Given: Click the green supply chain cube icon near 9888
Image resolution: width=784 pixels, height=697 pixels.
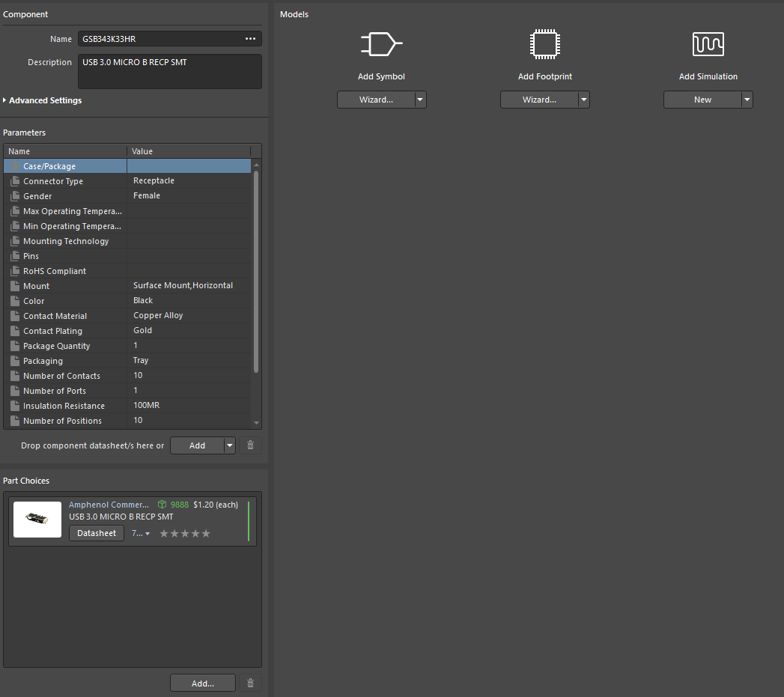Looking at the screenshot, I should pyautogui.click(x=161, y=504).
